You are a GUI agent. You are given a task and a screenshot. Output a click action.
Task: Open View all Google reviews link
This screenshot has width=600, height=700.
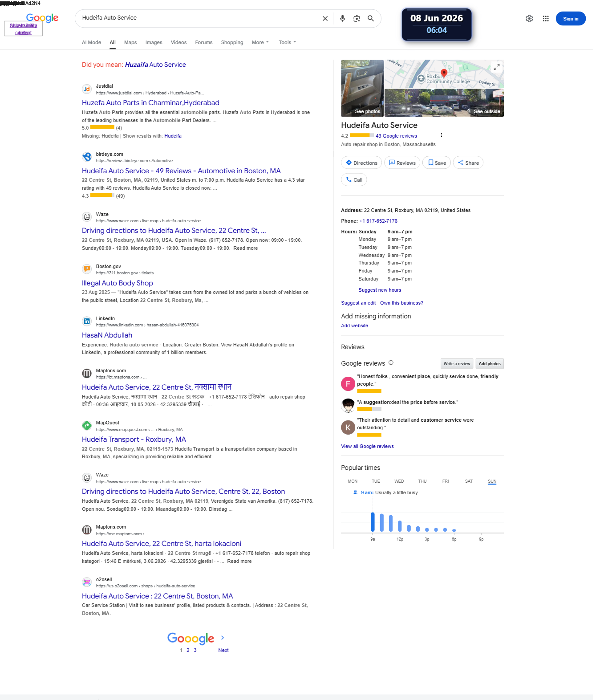point(367,446)
